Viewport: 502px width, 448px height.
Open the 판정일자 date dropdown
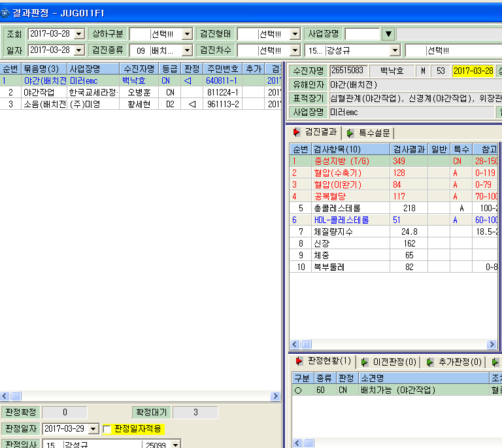(x=93, y=429)
